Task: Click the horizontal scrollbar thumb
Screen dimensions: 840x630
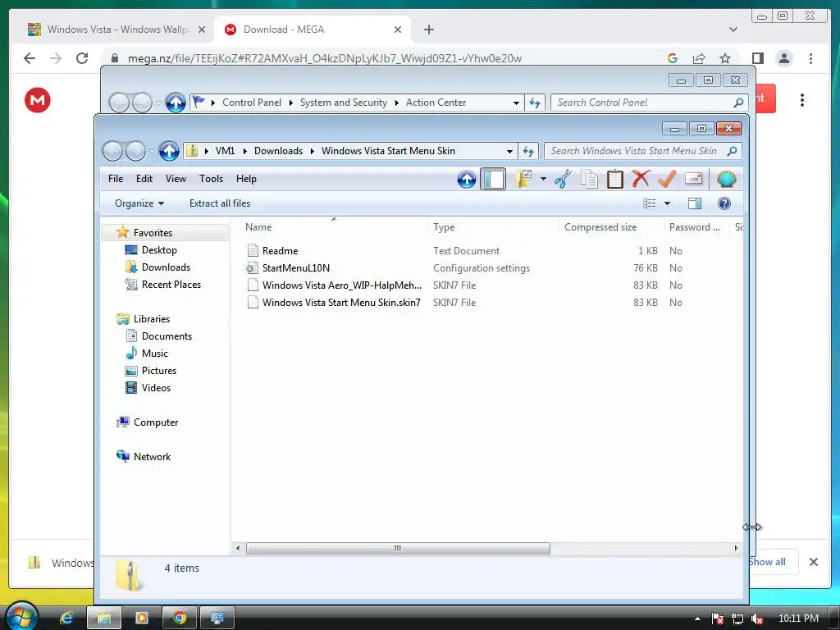Action: [x=398, y=548]
